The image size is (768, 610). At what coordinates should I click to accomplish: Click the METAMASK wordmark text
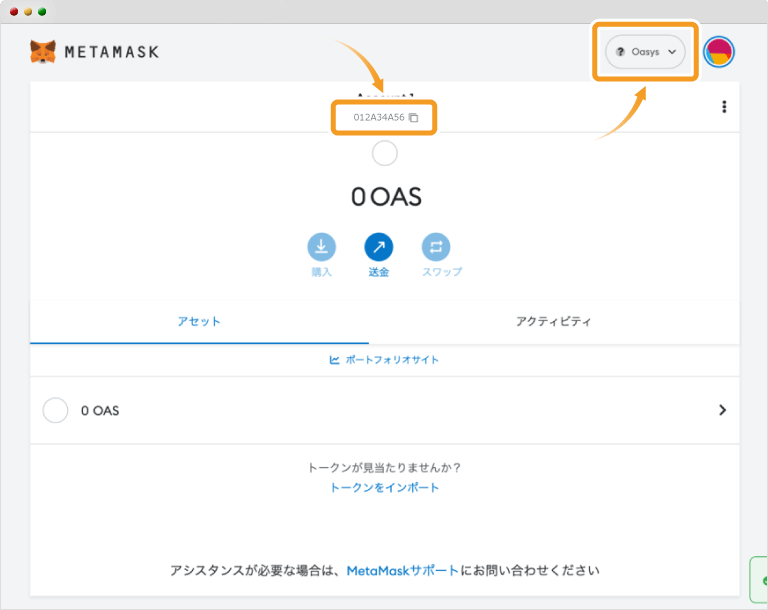(x=112, y=52)
